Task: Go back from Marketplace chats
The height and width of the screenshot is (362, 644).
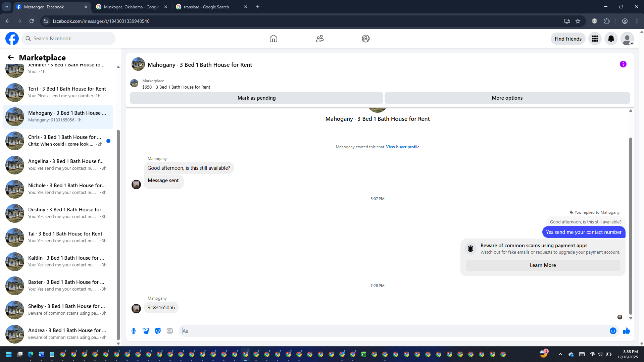Action: (x=11, y=57)
